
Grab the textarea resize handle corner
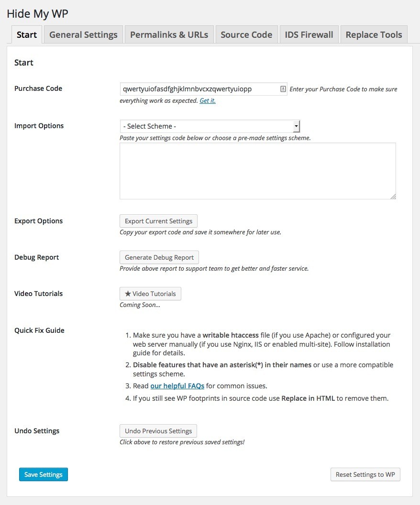coord(393,196)
